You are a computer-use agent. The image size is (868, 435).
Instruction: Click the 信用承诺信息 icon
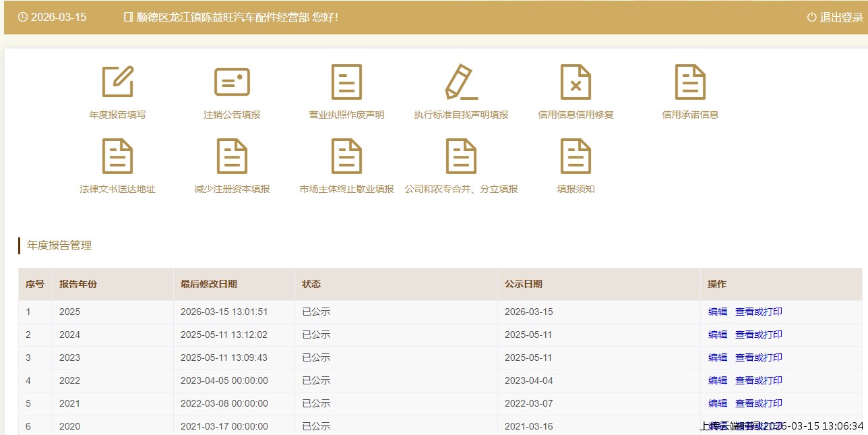[690, 82]
